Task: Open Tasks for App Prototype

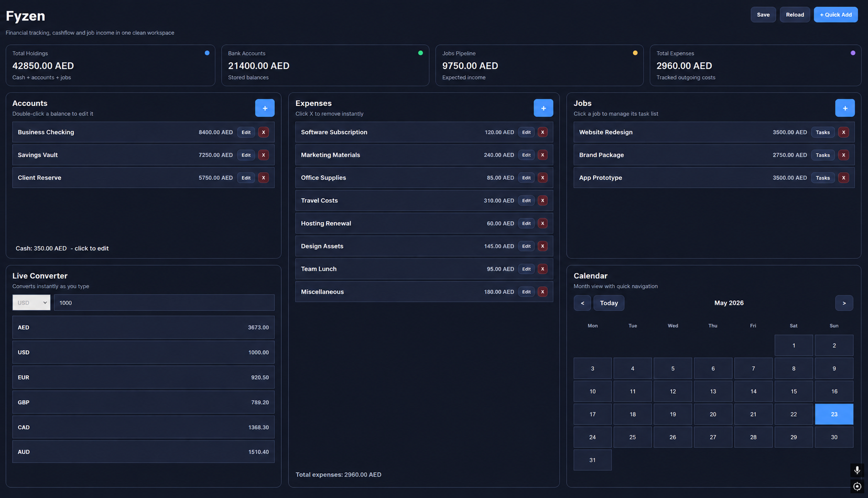Action: pos(822,178)
